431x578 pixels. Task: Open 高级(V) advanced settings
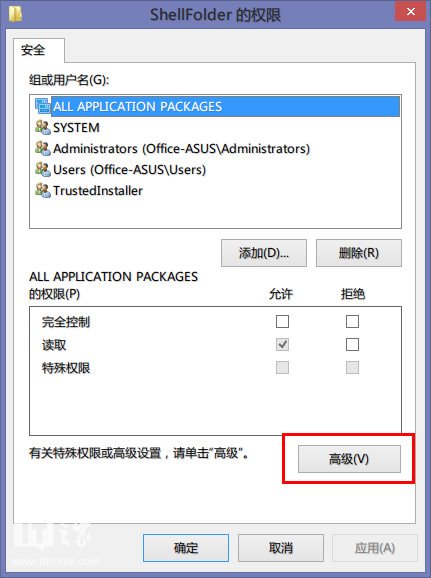pyautogui.click(x=349, y=459)
